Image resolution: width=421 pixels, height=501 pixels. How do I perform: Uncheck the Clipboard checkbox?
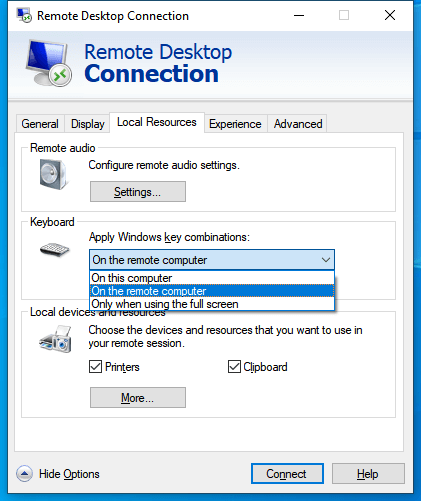(x=234, y=367)
